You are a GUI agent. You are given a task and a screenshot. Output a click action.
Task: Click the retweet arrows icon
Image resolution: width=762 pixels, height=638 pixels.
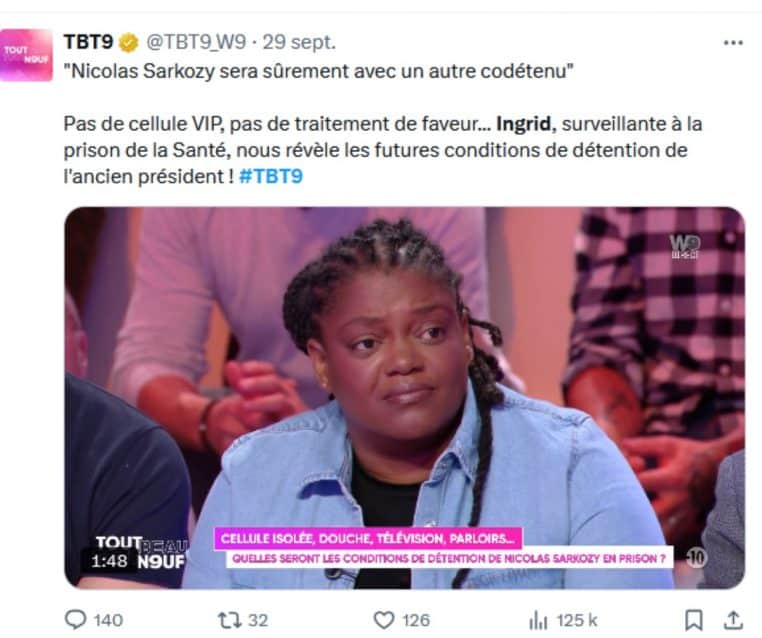click(229, 620)
